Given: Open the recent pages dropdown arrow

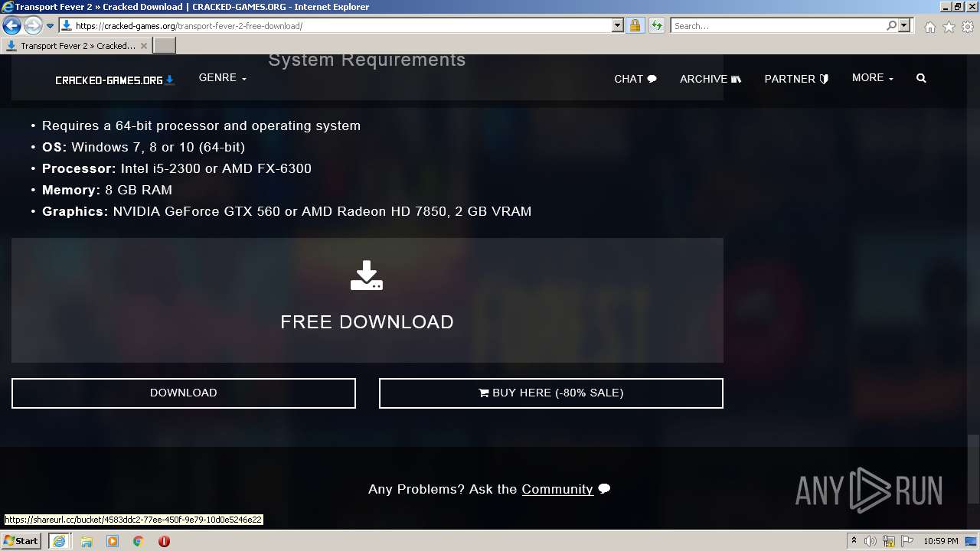Looking at the screenshot, I should coord(50,26).
